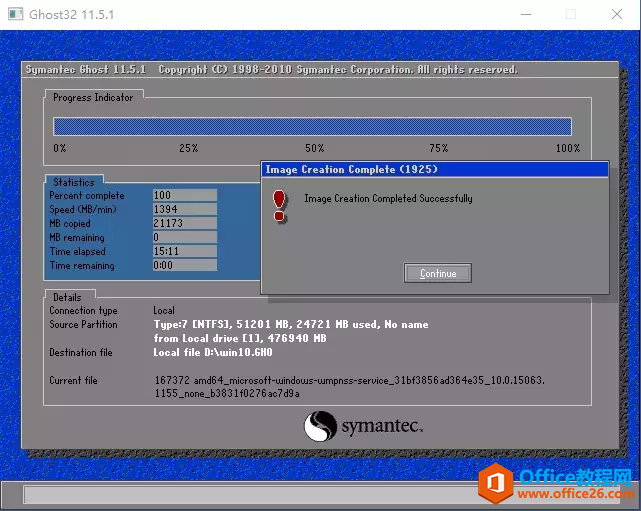This screenshot has width=641, height=511.
Task: Click the 25% progress mark label
Action: point(188,148)
